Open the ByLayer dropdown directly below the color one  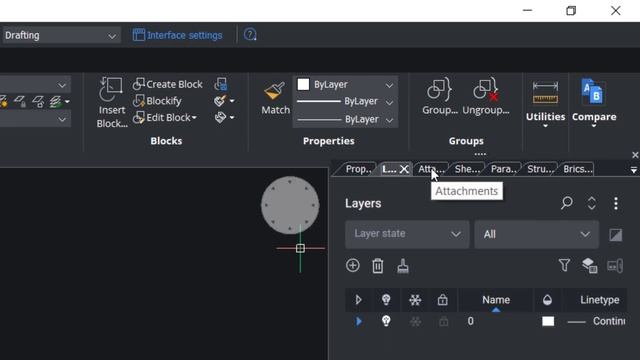click(389, 102)
